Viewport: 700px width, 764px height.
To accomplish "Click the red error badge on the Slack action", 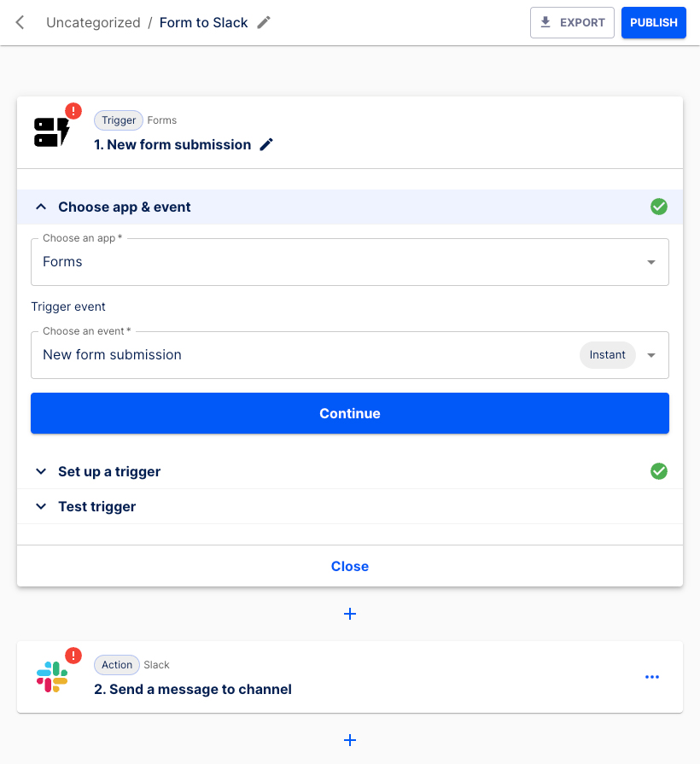I will pyautogui.click(x=73, y=655).
